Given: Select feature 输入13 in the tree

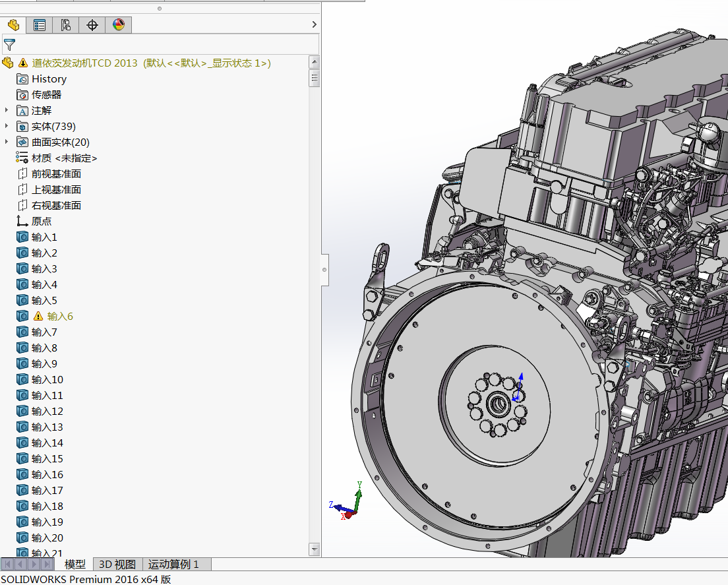Looking at the screenshot, I should point(47,427).
